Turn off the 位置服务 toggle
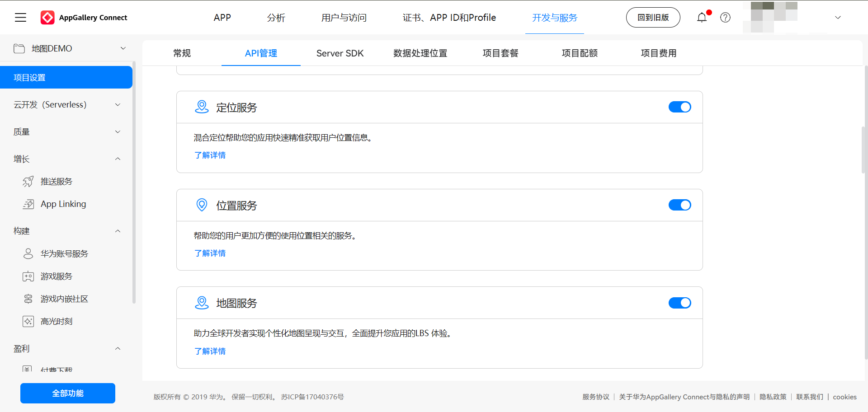Image resolution: width=868 pixels, height=412 pixels. pyautogui.click(x=680, y=205)
